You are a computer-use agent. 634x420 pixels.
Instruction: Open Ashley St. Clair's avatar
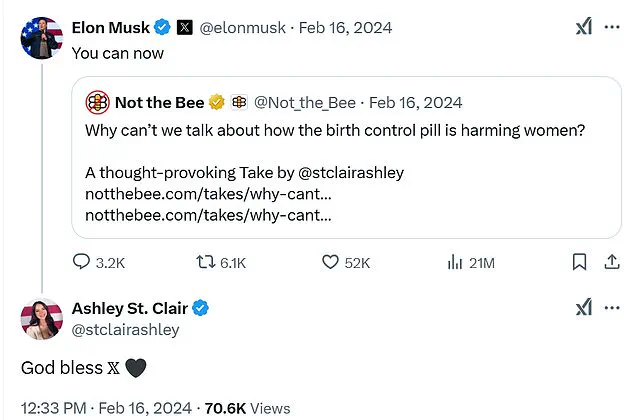(x=40, y=318)
